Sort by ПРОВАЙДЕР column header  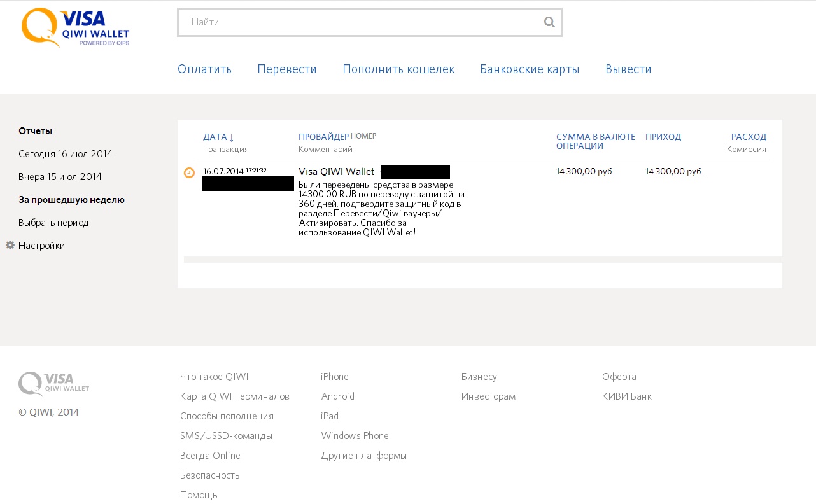(x=323, y=137)
